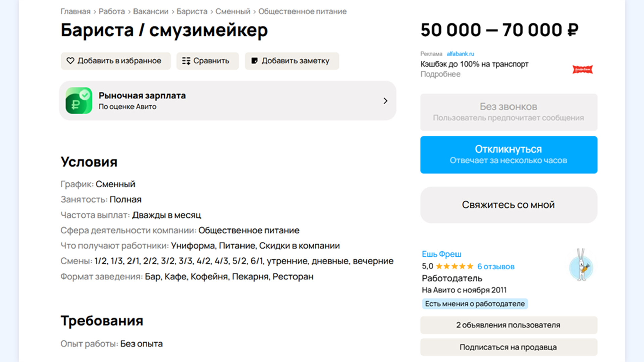Open the 6 отзывов reviews link
Image resolution: width=644 pixels, height=362 pixels.
[496, 266]
